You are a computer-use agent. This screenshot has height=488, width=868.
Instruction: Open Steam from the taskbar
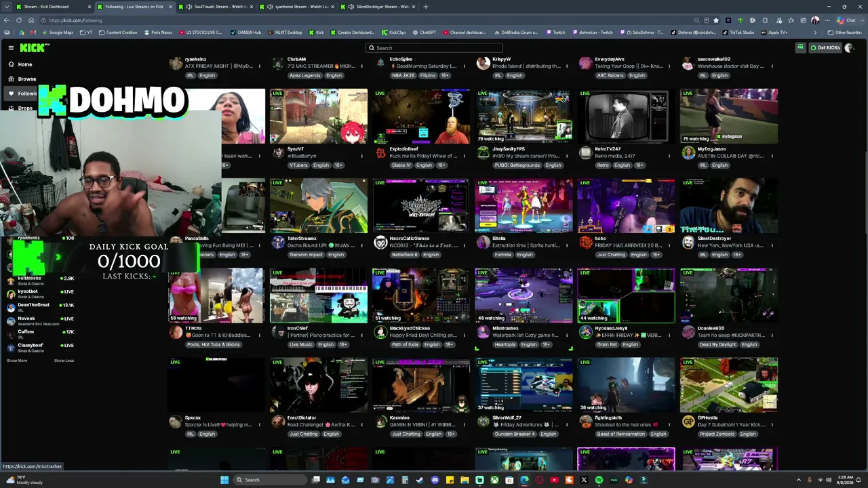pyautogui.click(x=420, y=480)
